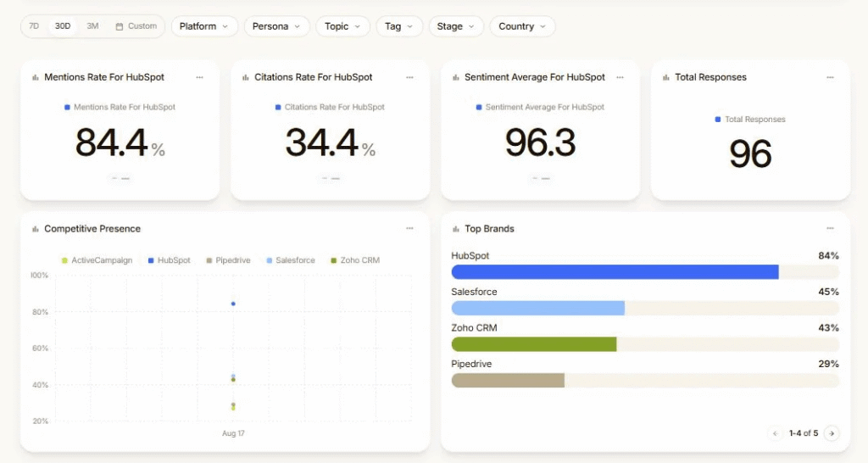868x463 pixels.
Task: Click chart icon beside Total Responses title
Action: [x=666, y=77]
